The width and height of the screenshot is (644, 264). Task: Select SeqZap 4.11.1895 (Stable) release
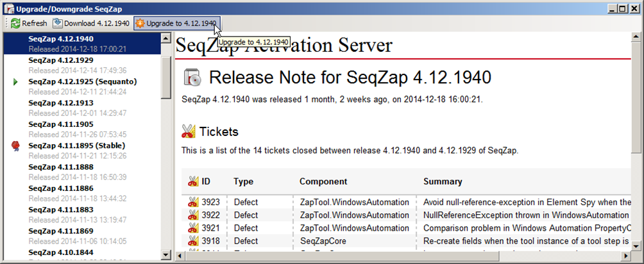(82, 151)
